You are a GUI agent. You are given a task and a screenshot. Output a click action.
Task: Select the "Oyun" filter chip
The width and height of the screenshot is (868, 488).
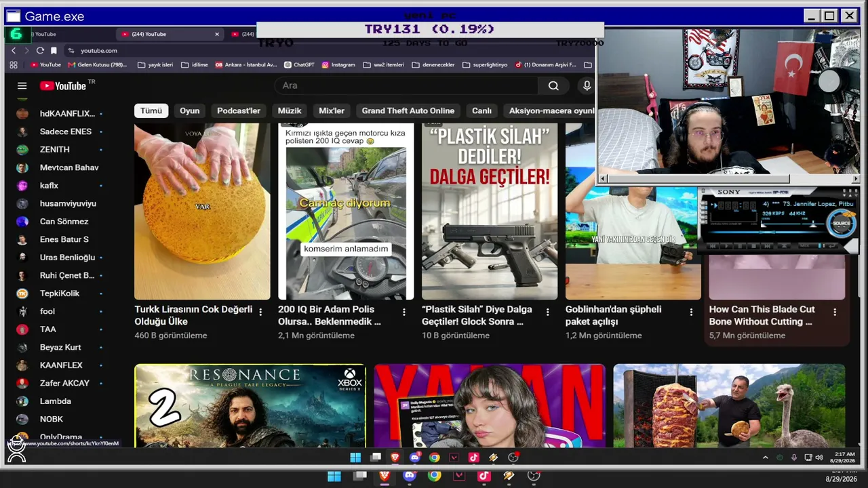190,110
